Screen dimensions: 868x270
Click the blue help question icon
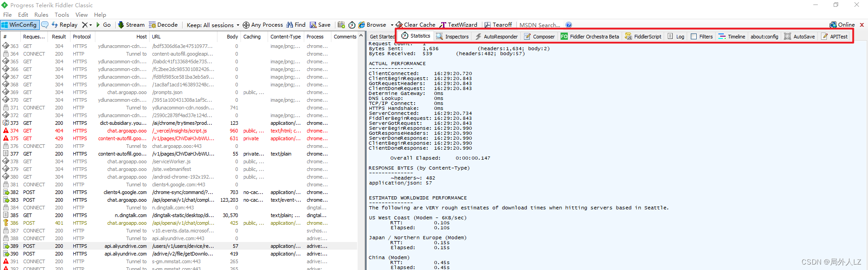569,25
